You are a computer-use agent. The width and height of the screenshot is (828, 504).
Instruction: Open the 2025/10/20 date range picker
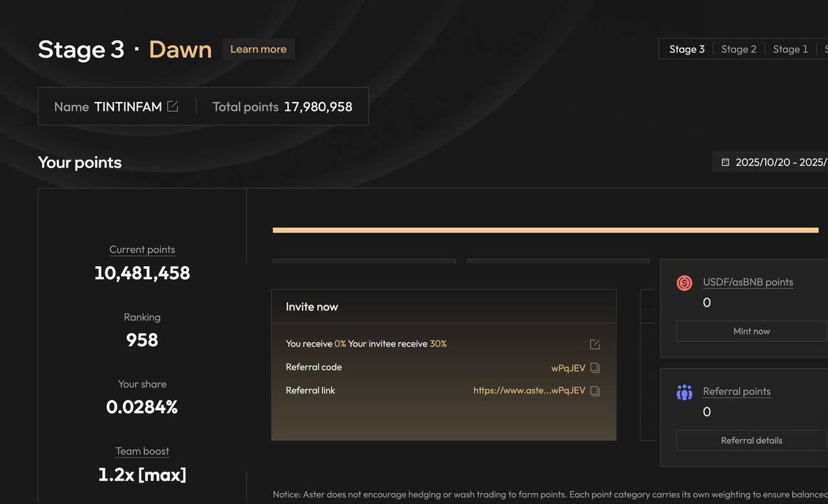coord(771,163)
